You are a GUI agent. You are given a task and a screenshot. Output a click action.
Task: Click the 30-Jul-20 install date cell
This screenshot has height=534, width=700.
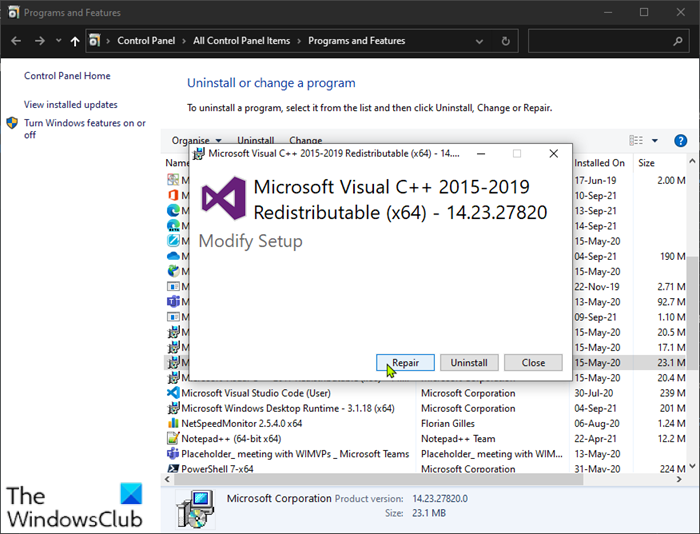pos(593,393)
